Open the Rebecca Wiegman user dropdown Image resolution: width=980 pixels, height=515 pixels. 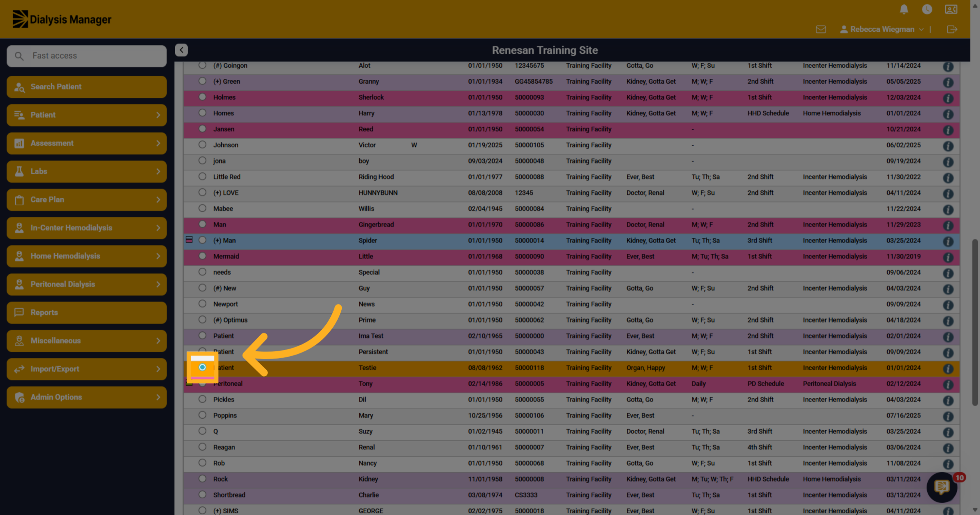(882, 29)
